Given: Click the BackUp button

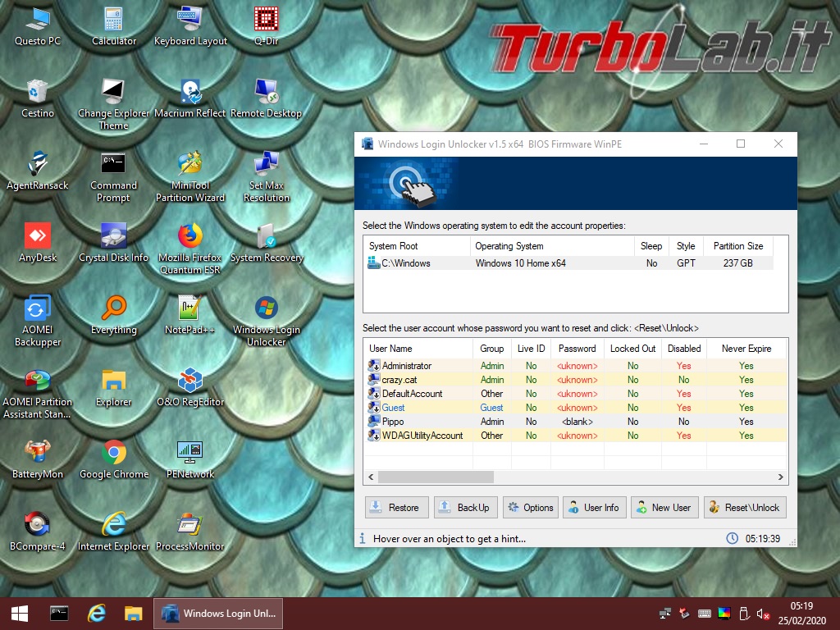Looking at the screenshot, I should [x=466, y=507].
